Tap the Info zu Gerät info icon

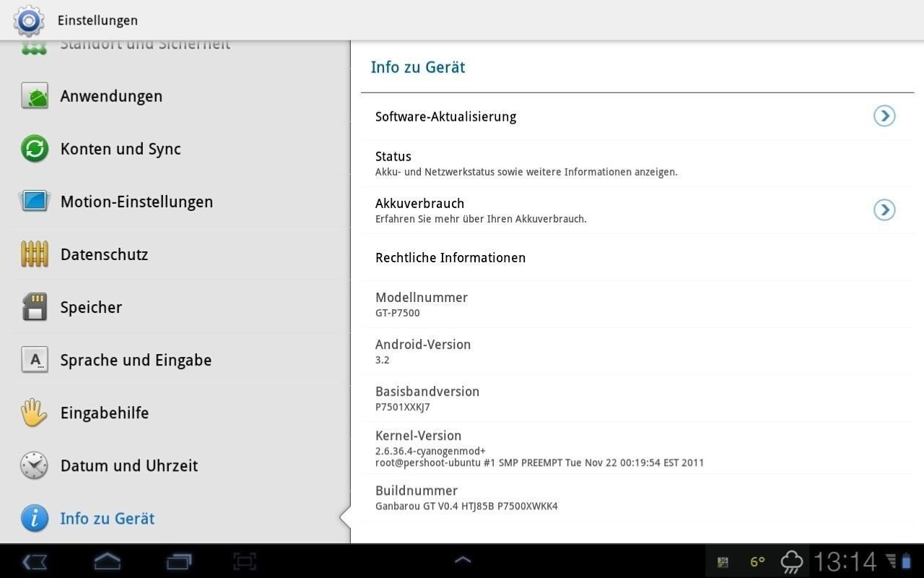(35, 518)
